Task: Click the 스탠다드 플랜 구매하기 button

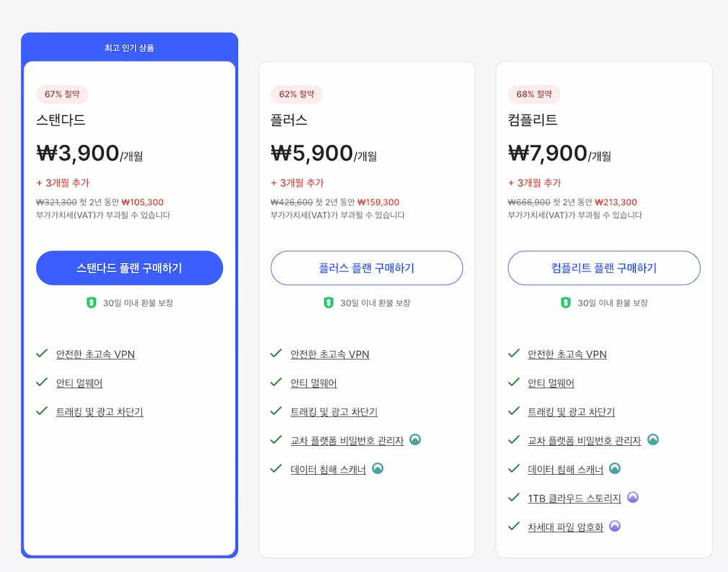Action: 129,267
